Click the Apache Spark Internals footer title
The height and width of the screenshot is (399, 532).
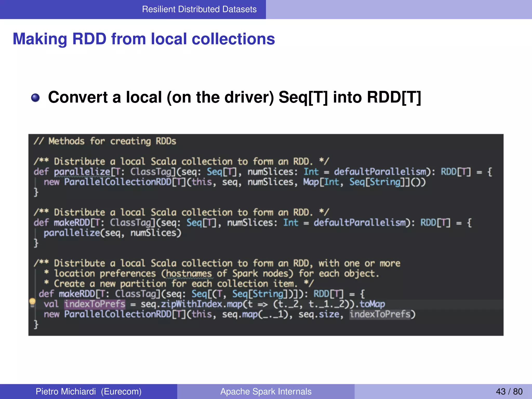click(x=266, y=391)
